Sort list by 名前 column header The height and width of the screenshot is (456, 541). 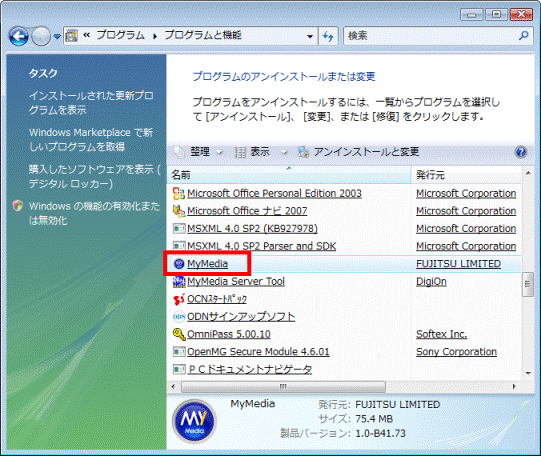click(289, 175)
